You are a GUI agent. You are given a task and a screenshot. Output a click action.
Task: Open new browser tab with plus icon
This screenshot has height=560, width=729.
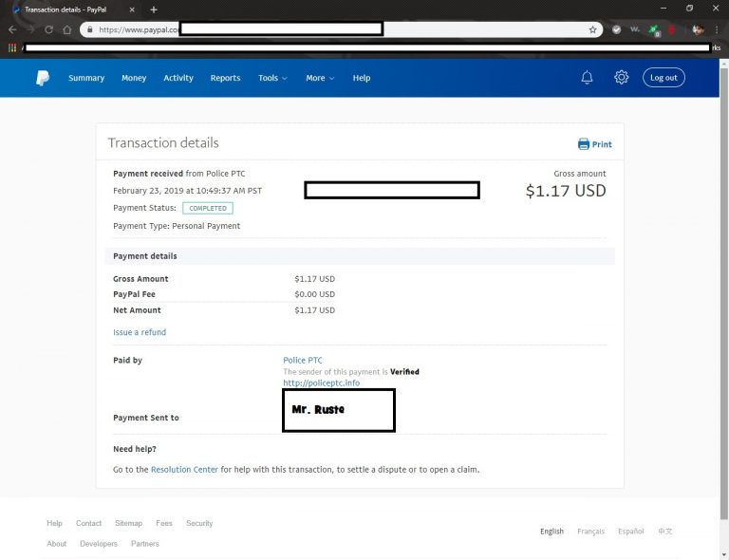(154, 9)
